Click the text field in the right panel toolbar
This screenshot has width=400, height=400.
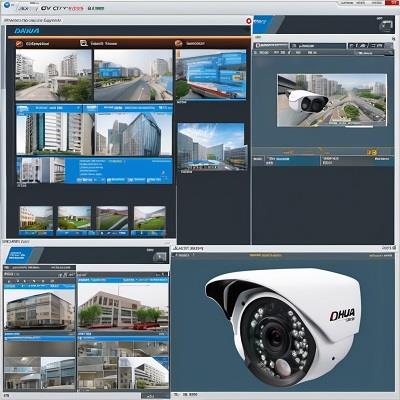318,46
